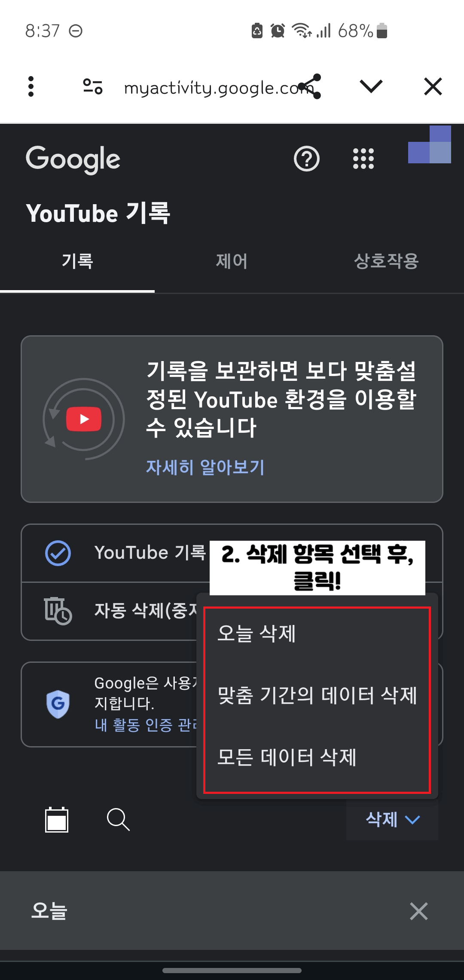
Task: Open the 자세히 알아보기 link
Action: 205,467
